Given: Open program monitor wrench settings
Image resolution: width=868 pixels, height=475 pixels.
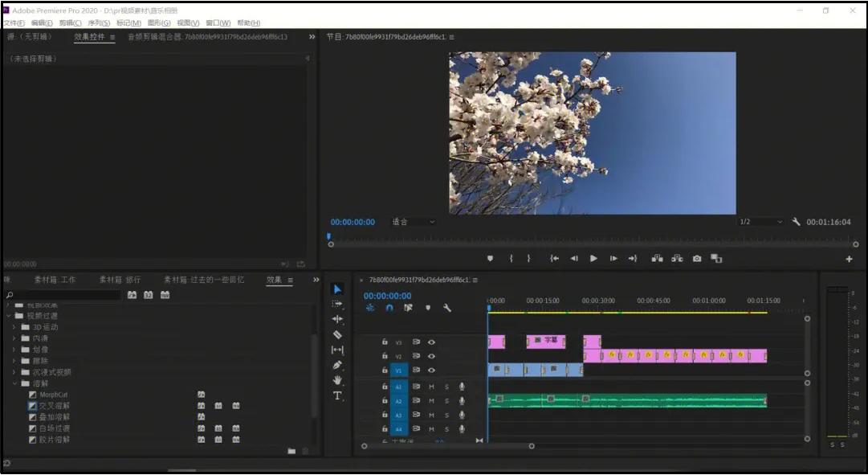Looking at the screenshot, I should 796,222.
